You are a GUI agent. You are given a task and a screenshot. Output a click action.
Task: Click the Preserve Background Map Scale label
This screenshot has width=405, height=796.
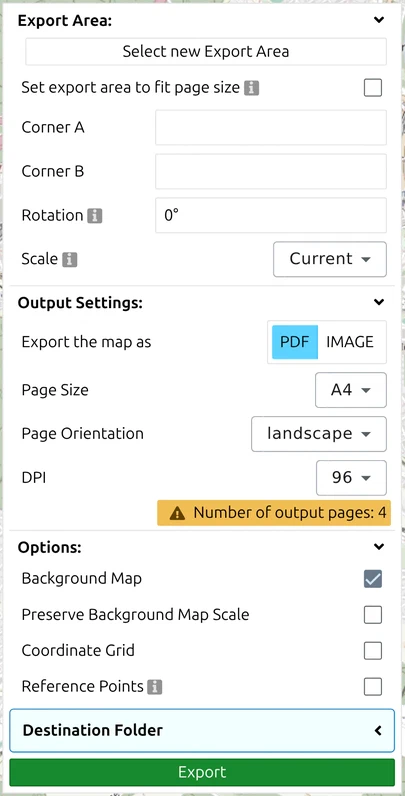click(x=135, y=615)
